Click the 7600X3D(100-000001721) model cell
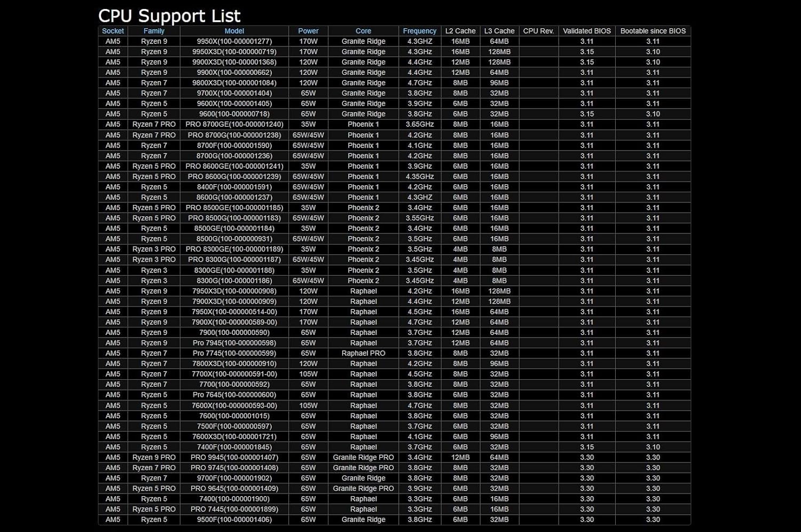This screenshot has height=532, width=801. (234, 436)
